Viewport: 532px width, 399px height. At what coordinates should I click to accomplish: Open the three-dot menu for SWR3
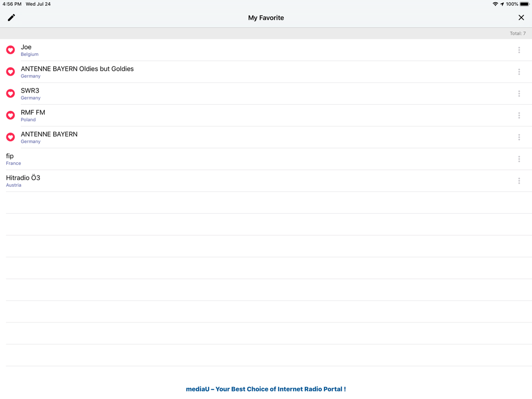(519, 94)
